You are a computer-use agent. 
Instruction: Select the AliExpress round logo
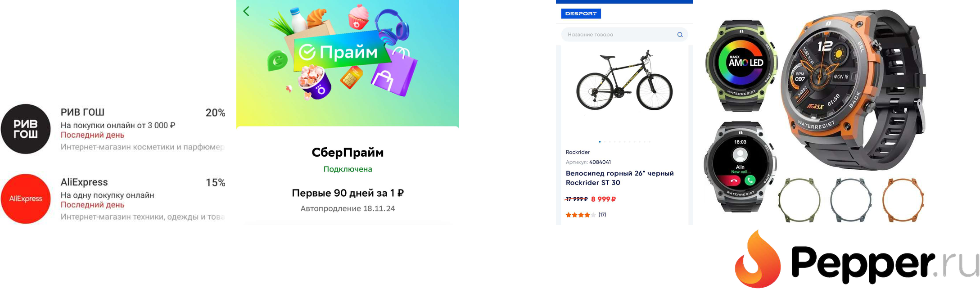[x=26, y=198]
